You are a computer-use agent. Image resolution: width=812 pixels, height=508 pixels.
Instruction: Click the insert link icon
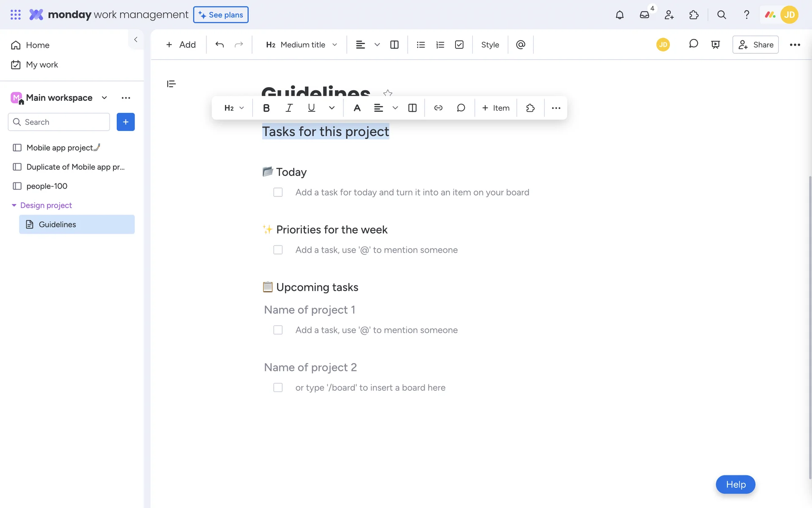click(438, 108)
